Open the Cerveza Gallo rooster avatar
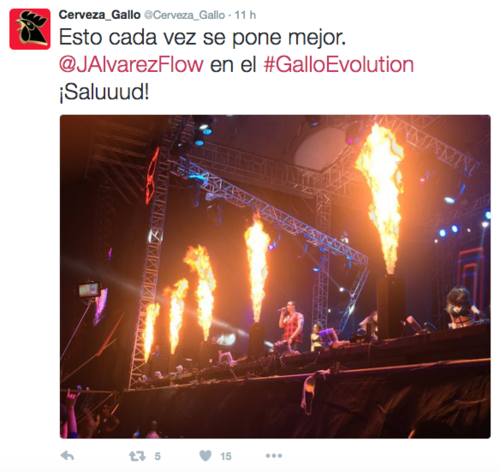This screenshot has height=472, width=500. 30,29
